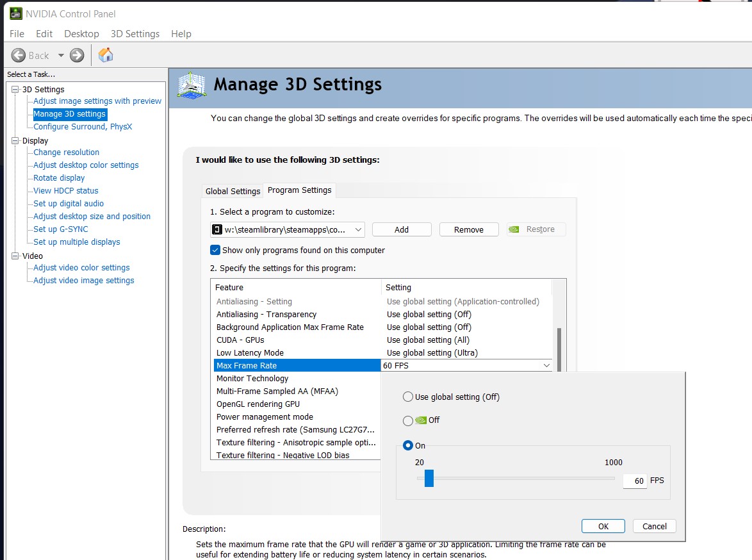Open the Back history dropdown arrow
The image size is (752, 560).
coord(61,56)
